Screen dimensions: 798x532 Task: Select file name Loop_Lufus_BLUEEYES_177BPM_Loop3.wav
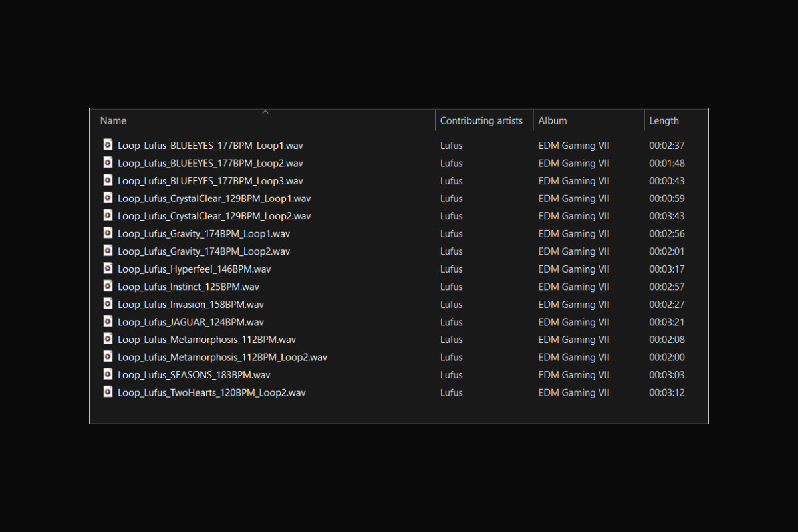[x=210, y=181]
